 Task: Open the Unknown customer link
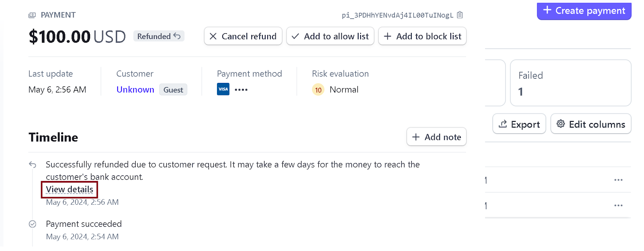[x=135, y=90]
